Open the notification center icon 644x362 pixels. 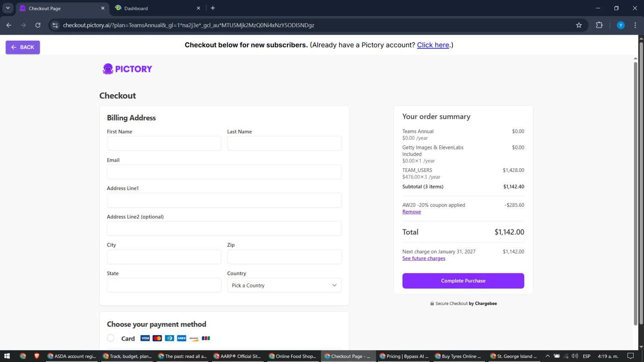coord(631,356)
